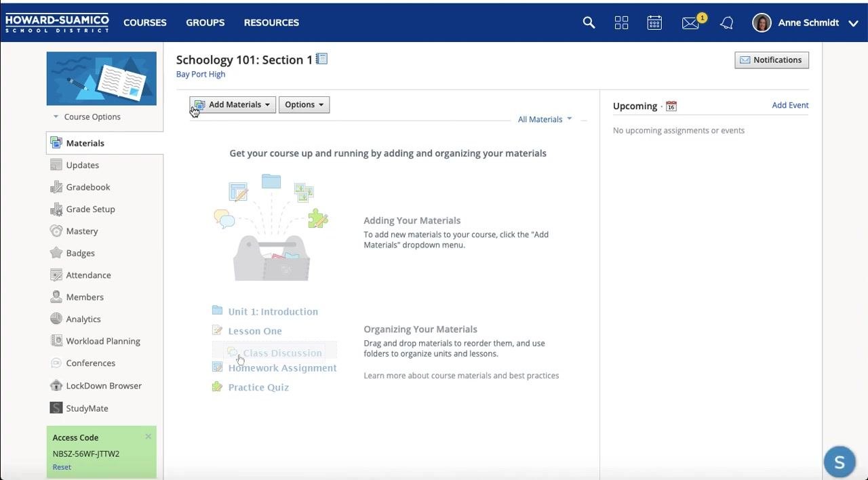Click the Anne Schmidt name

pyautogui.click(x=808, y=22)
